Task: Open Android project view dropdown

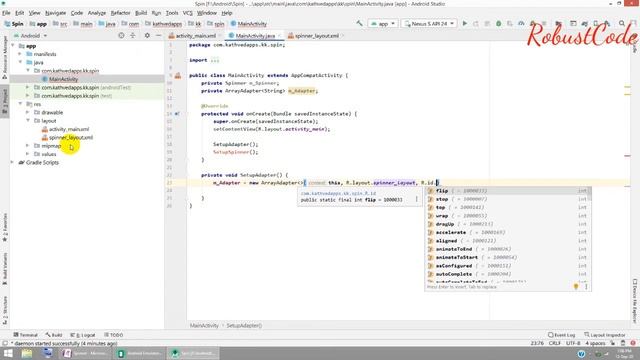Action: 31,36
